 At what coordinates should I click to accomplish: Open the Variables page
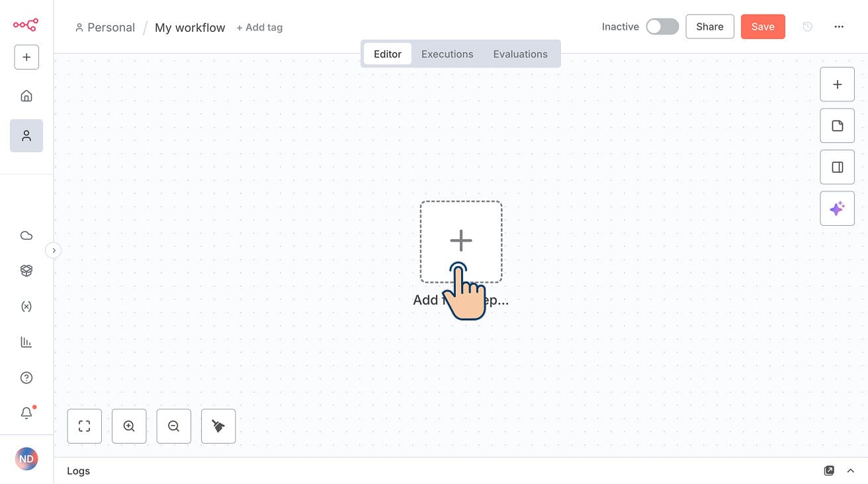click(x=26, y=306)
